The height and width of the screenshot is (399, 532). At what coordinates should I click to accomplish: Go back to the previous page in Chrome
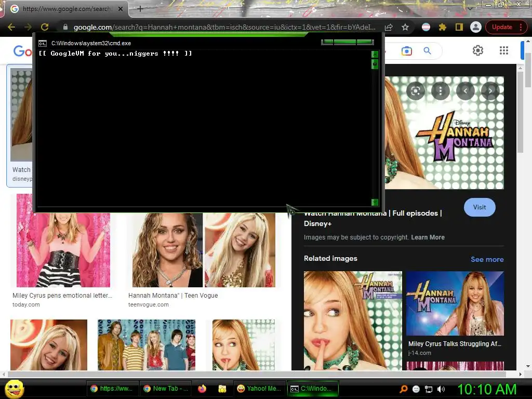(x=11, y=27)
